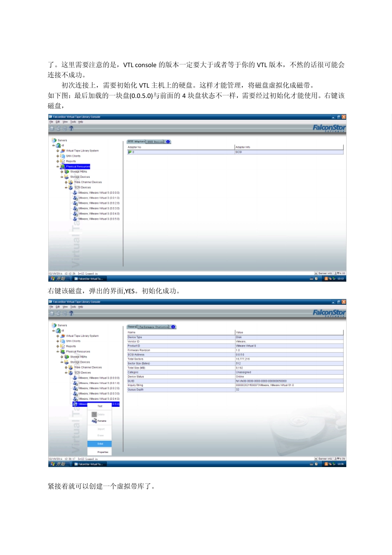Click the 'Queue Depth' property name
Viewport: 392px width, 555px height.
coord(135,389)
